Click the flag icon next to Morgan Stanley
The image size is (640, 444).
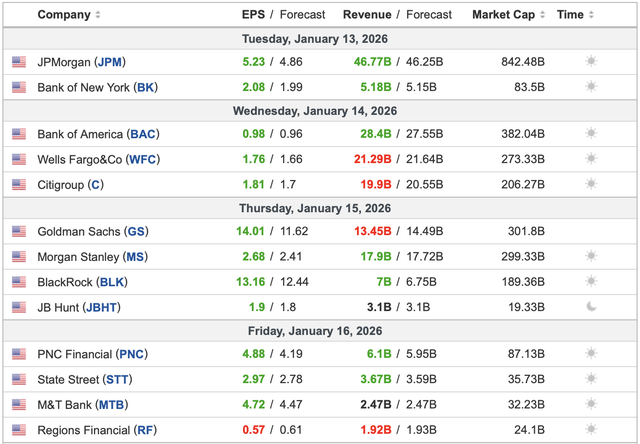pos(19,257)
